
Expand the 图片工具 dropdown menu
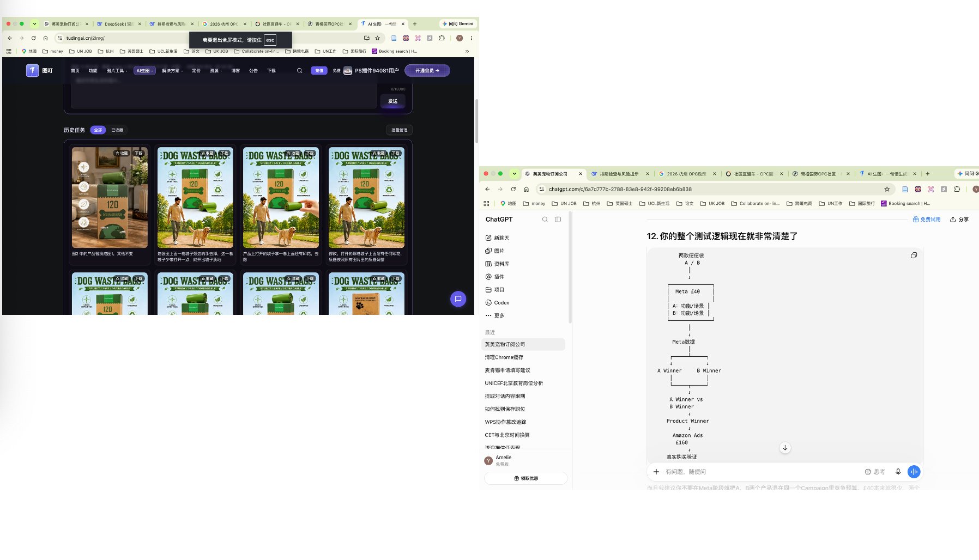pyautogui.click(x=117, y=71)
